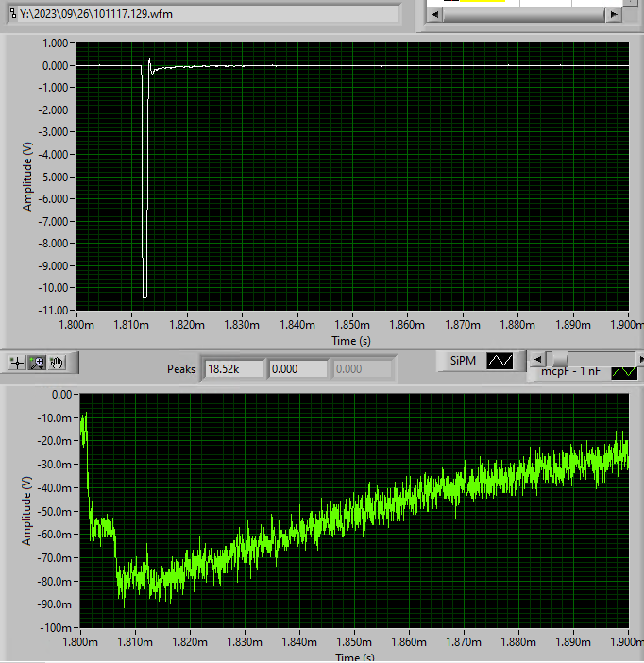The width and height of the screenshot is (644, 663).
Task: Click the top-right table scrollbar right arrow
Action: [615, 15]
